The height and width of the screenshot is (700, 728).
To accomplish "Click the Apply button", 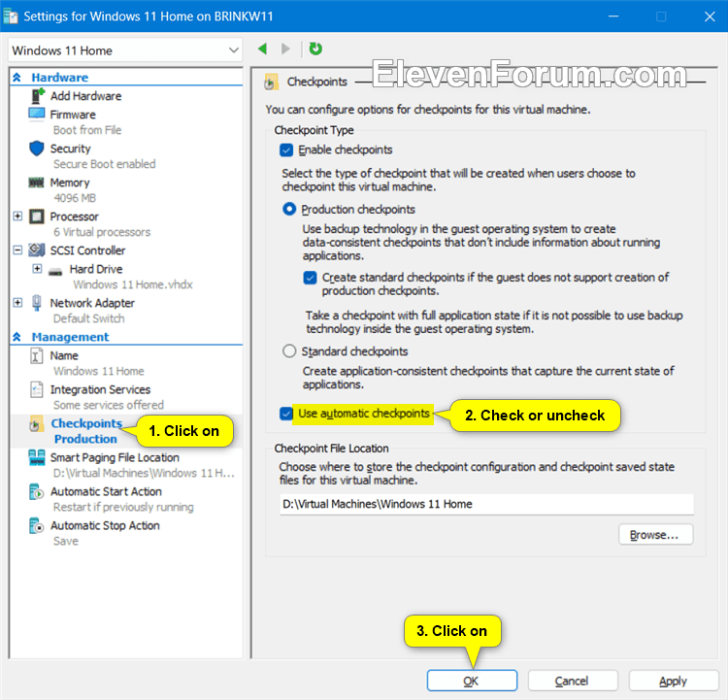I will 674,681.
